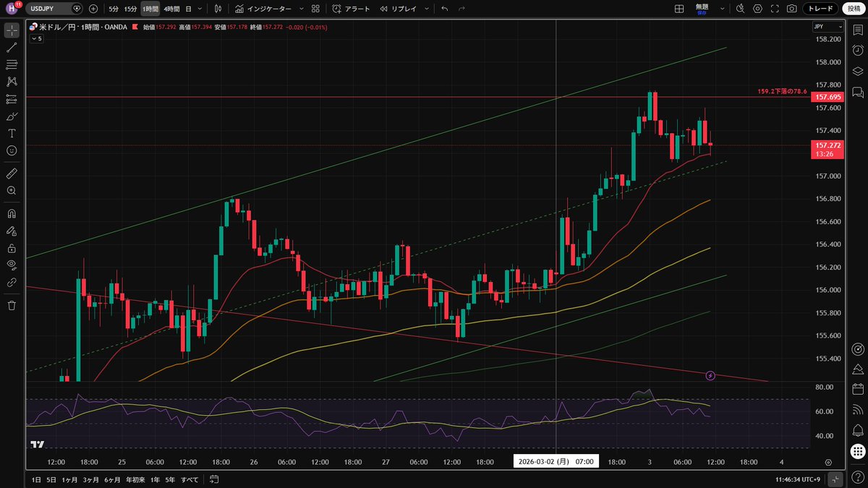Open chart settings hexagon icon
This screenshot has height=488, width=868.
tap(757, 9)
